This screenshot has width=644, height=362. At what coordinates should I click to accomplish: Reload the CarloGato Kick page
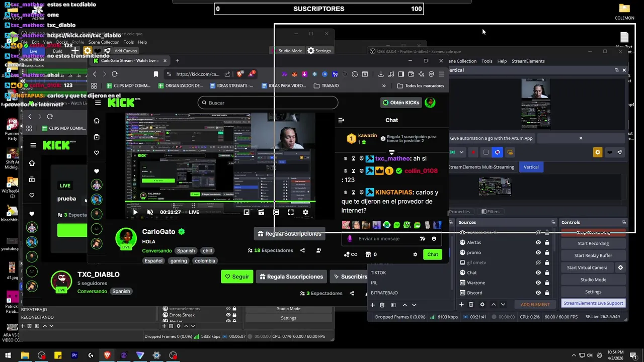coord(115,74)
